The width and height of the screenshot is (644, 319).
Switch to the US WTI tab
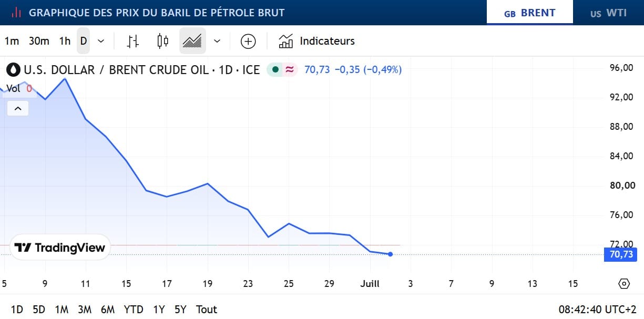point(609,13)
